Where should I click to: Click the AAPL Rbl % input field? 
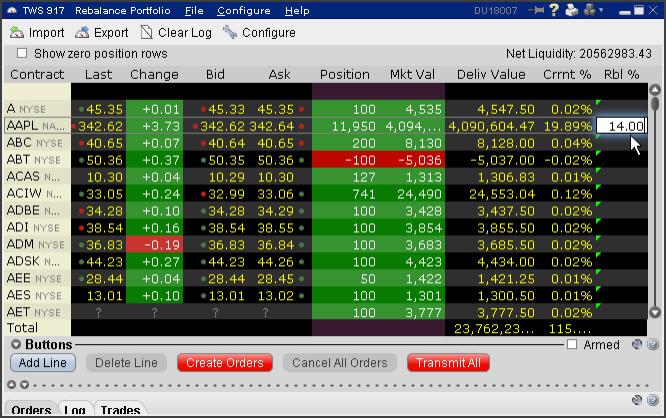click(x=620, y=126)
